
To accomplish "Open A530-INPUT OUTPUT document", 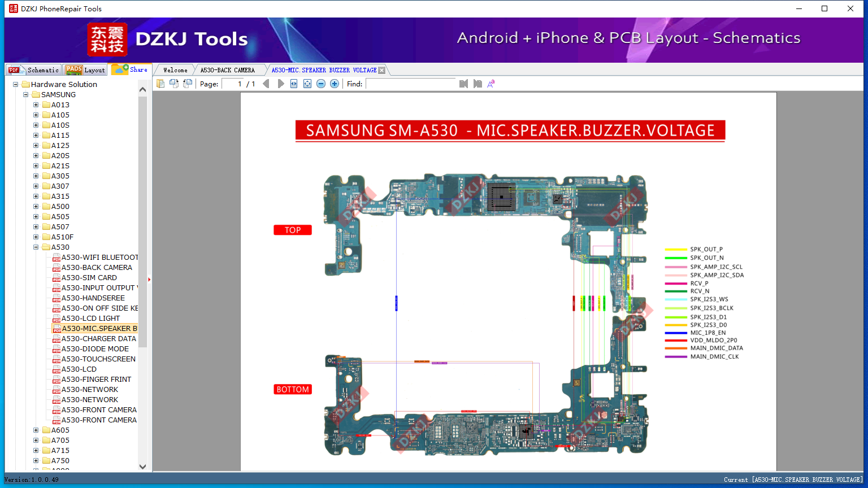I will pyautogui.click(x=100, y=288).
